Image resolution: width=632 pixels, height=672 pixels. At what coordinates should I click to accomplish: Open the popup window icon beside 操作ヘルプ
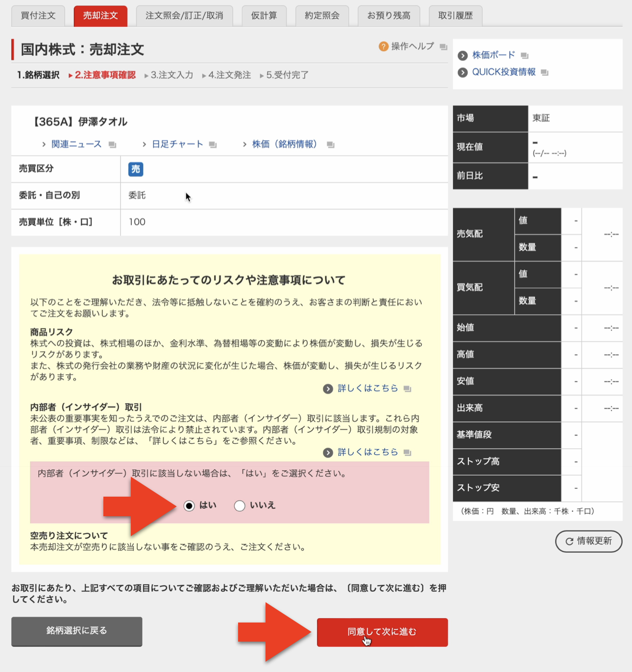[x=444, y=48]
